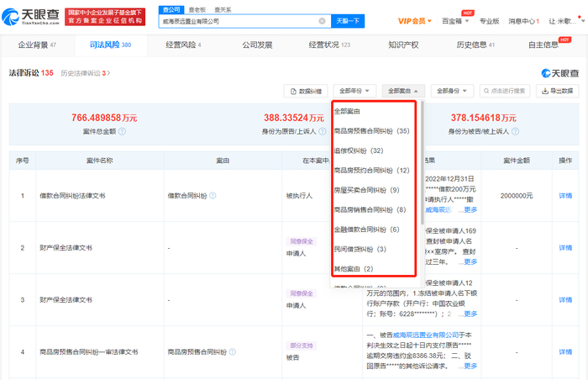Select 商品房预售合同纠纷 (35) from the list
The height and width of the screenshot is (380, 588).
click(x=370, y=131)
